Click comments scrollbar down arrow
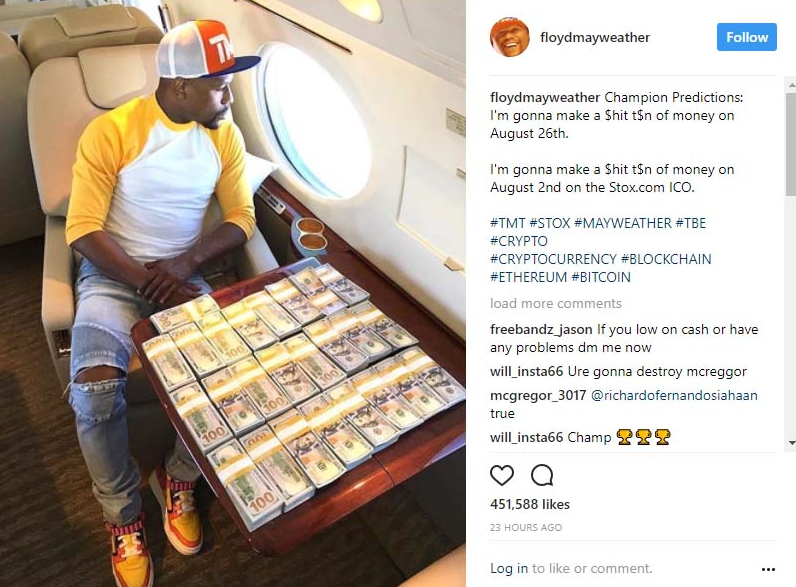The width and height of the screenshot is (796, 587). tap(791, 443)
